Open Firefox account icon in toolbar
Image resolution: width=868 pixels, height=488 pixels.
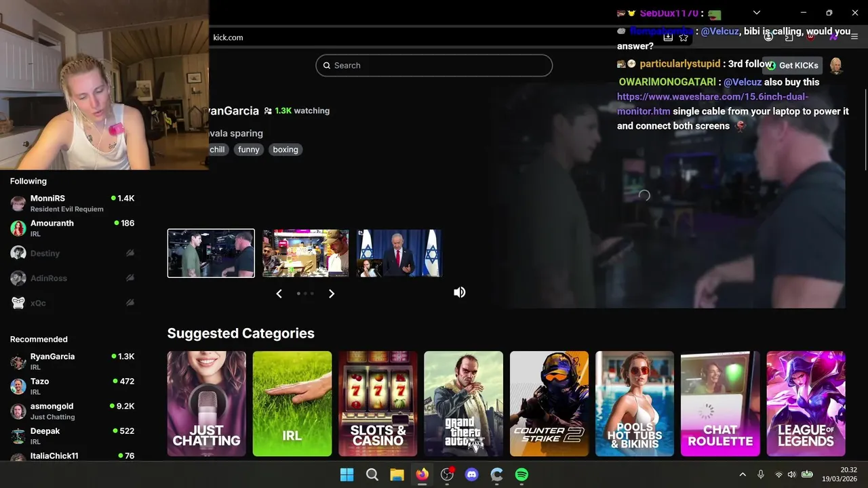click(768, 37)
